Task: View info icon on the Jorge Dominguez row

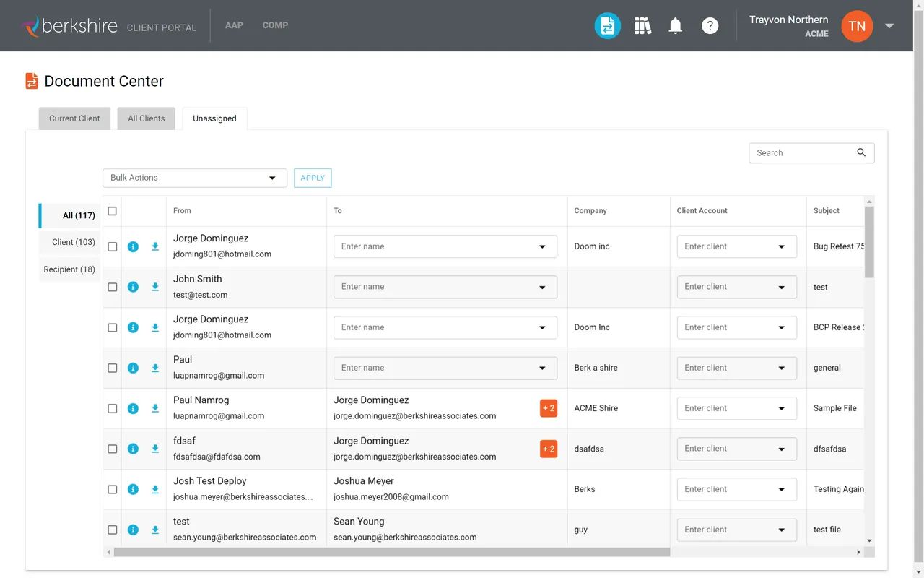Action: (133, 246)
